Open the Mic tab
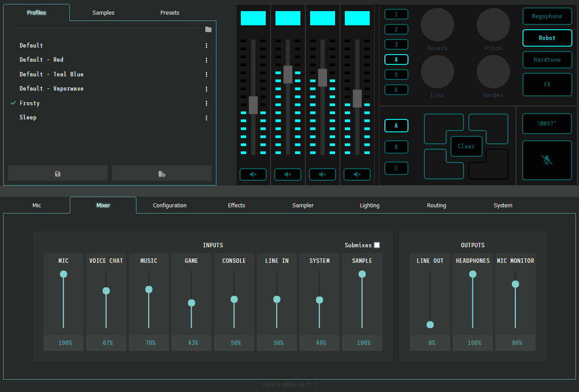Screen dimensions: 579x392 tap(36, 205)
